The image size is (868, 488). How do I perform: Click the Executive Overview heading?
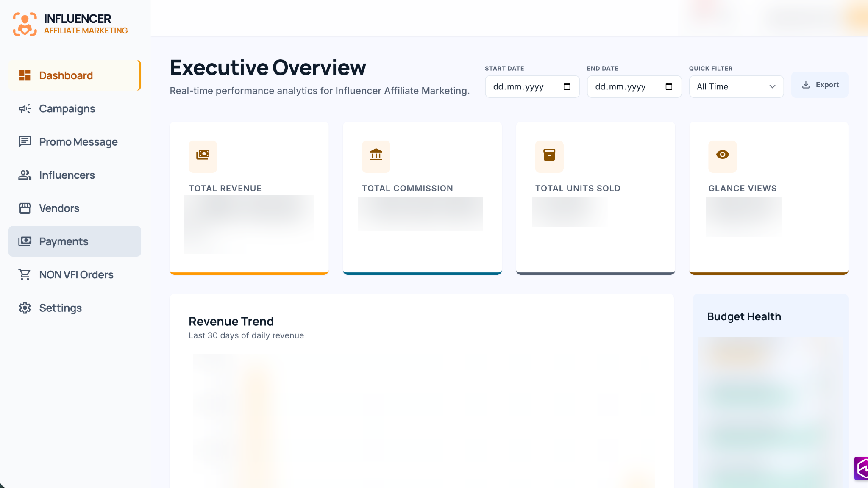(268, 68)
